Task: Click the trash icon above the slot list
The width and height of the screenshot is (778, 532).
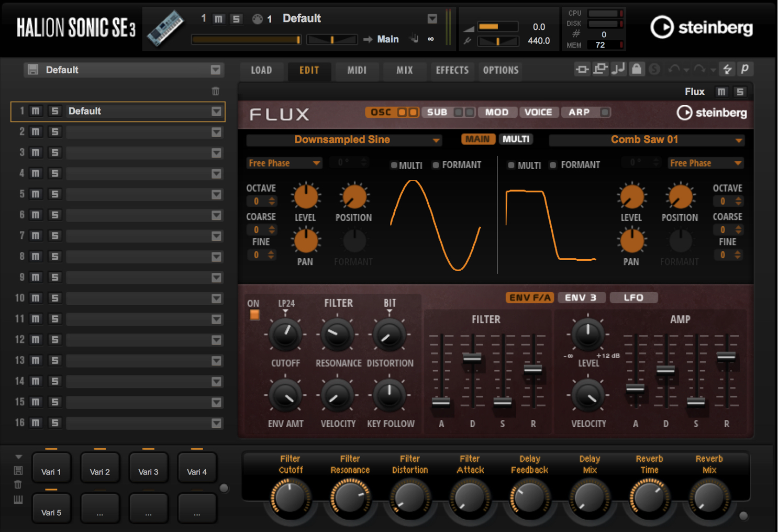Action: pyautogui.click(x=216, y=91)
